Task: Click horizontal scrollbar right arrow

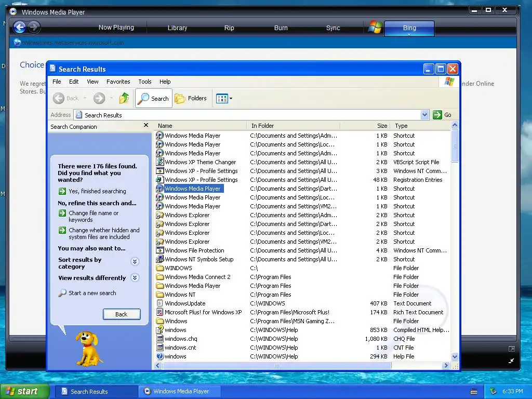Action: [x=446, y=365]
